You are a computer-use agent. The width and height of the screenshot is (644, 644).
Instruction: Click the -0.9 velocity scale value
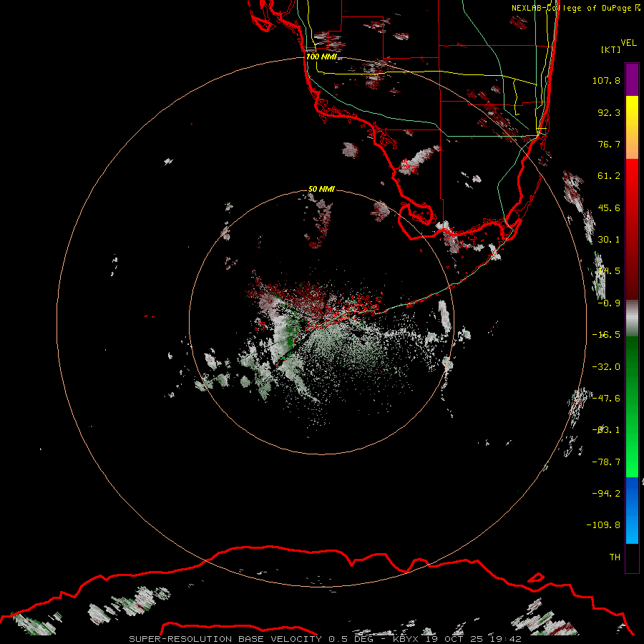pyautogui.click(x=609, y=303)
